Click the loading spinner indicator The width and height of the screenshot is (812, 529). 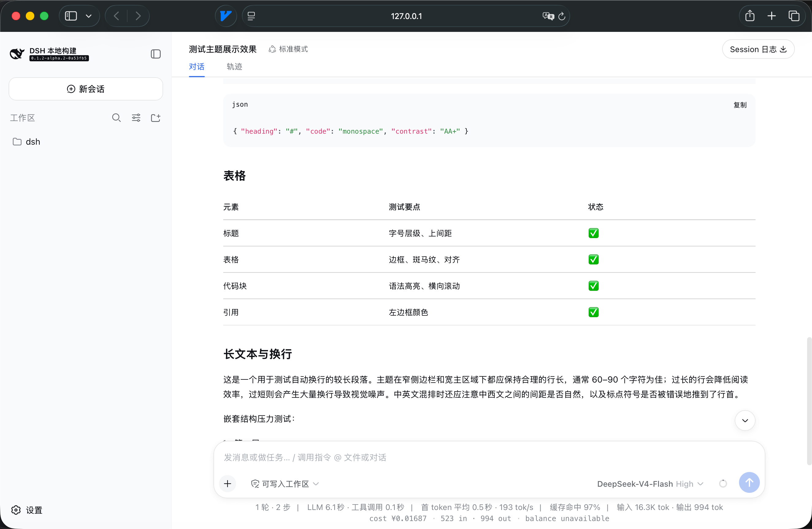pyautogui.click(x=723, y=483)
